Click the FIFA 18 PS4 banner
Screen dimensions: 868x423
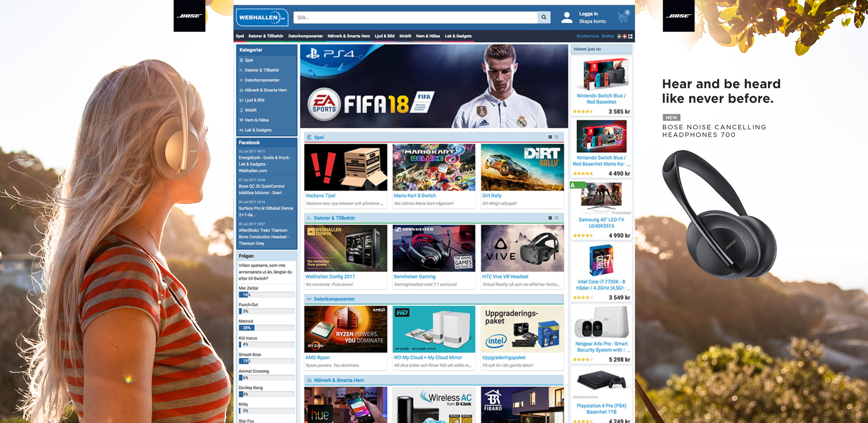coord(434,86)
